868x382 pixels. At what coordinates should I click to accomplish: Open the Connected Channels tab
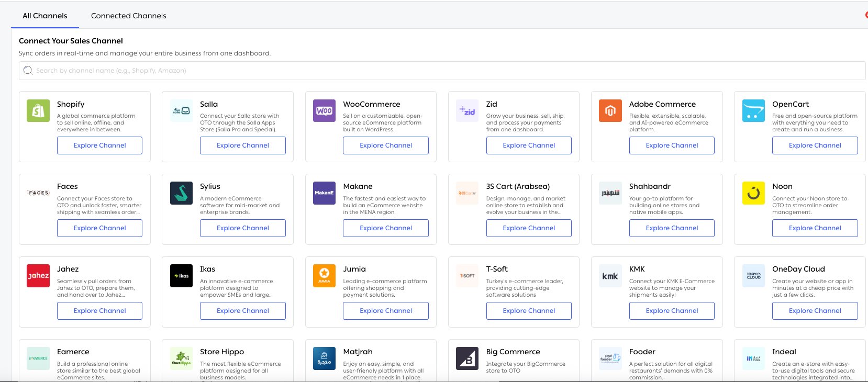129,16
